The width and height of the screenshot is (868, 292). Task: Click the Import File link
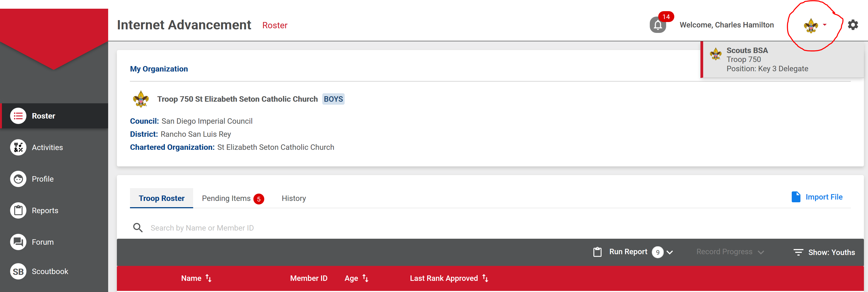point(824,197)
